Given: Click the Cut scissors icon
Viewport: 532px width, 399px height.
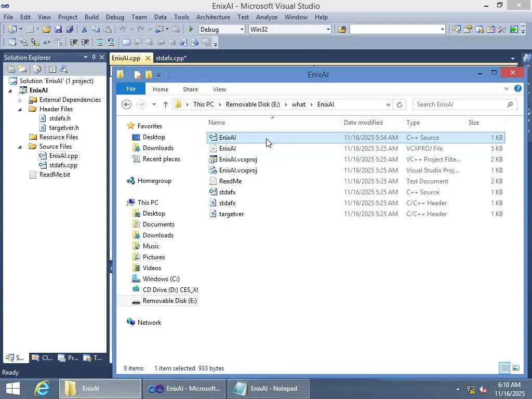Looking at the screenshot, I should [85, 29].
